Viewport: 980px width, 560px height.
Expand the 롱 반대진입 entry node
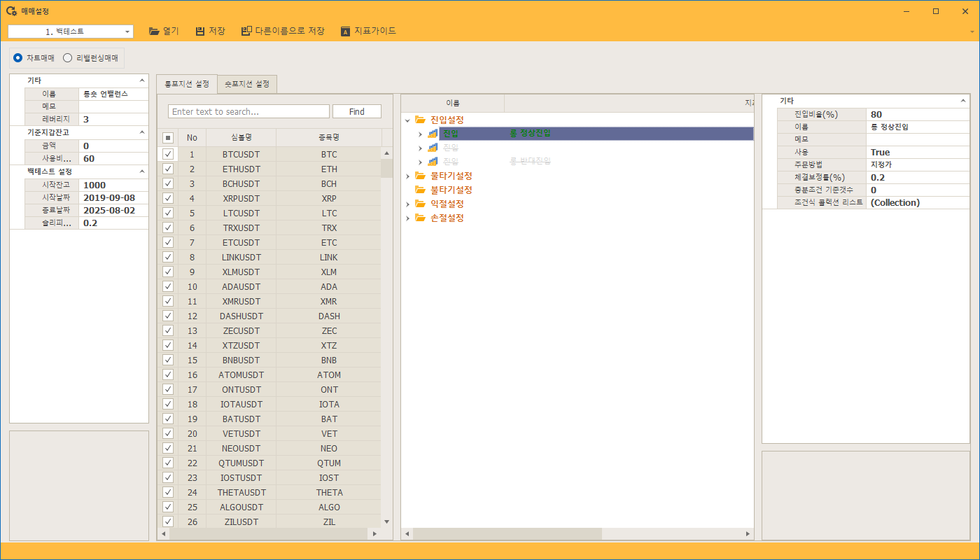421,162
